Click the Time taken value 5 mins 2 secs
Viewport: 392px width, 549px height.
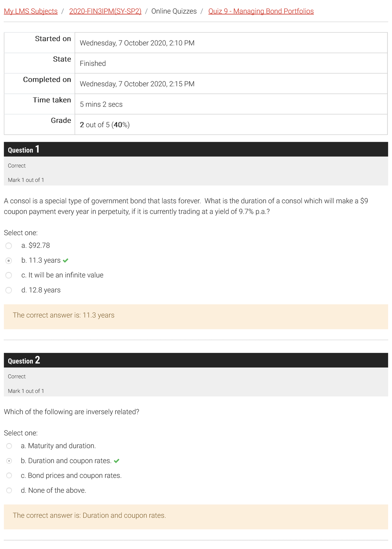pos(101,104)
